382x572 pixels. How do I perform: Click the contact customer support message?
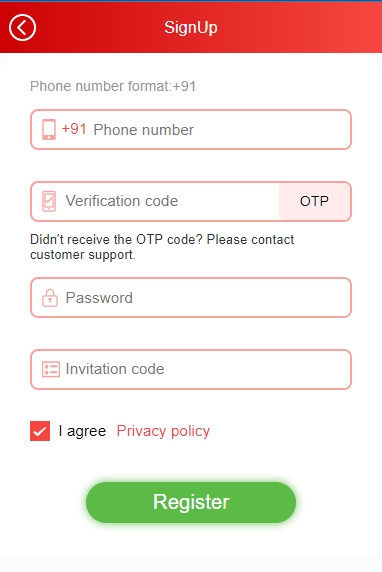[x=162, y=247]
